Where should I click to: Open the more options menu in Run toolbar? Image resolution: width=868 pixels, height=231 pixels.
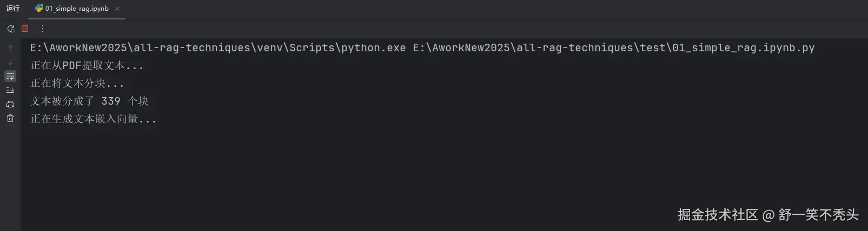(43, 29)
